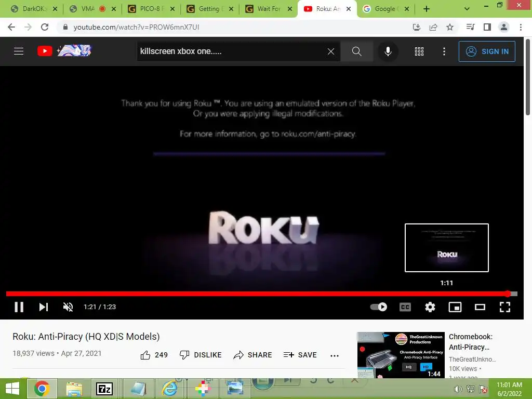Image resolution: width=532 pixels, height=399 pixels.
Task: Open Internet Explorer from taskbar
Action: point(170,389)
